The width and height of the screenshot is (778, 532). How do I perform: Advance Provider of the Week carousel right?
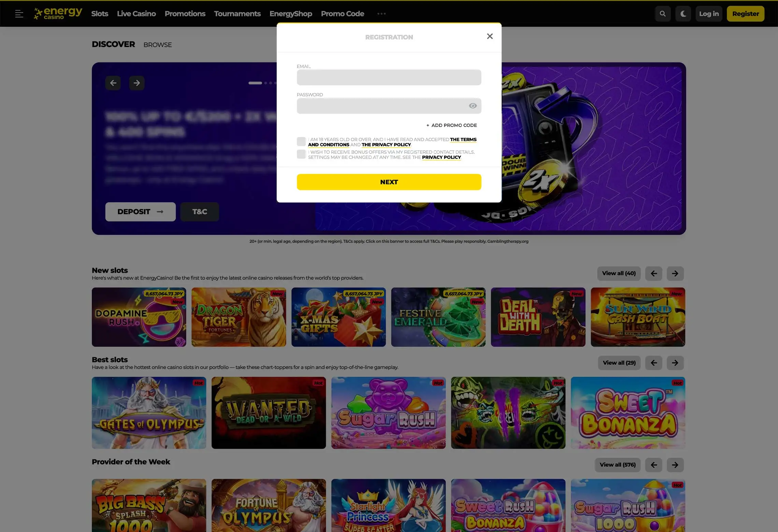coord(675,465)
